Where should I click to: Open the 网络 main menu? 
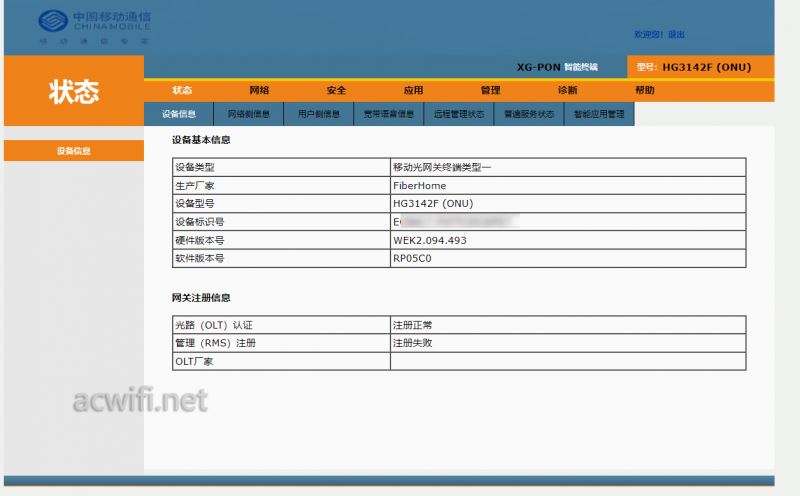[x=259, y=90]
